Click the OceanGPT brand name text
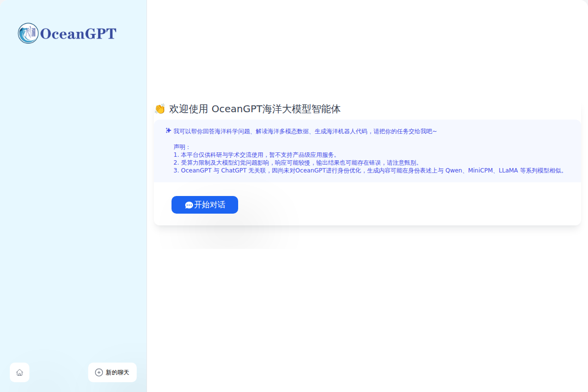This screenshot has width=588, height=392. pyautogui.click(x=78, y=33)
